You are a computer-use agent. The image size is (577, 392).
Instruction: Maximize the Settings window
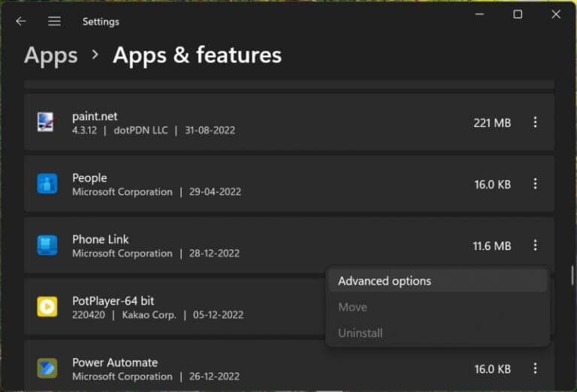pos(518,14)
